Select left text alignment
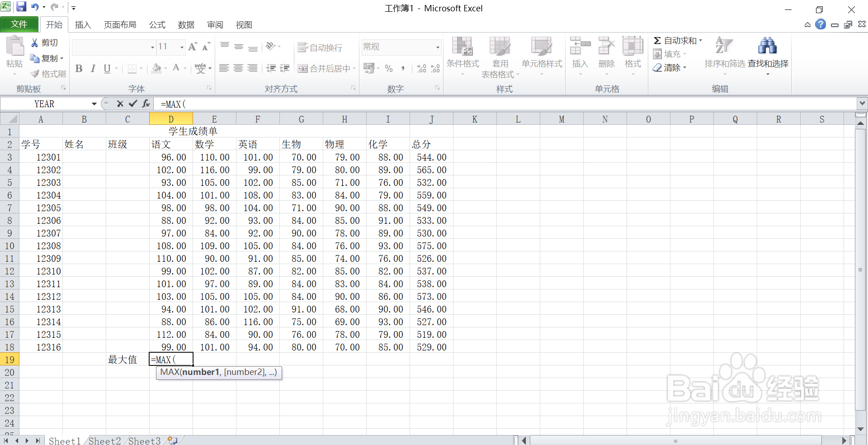 click(x=224, y=68)
